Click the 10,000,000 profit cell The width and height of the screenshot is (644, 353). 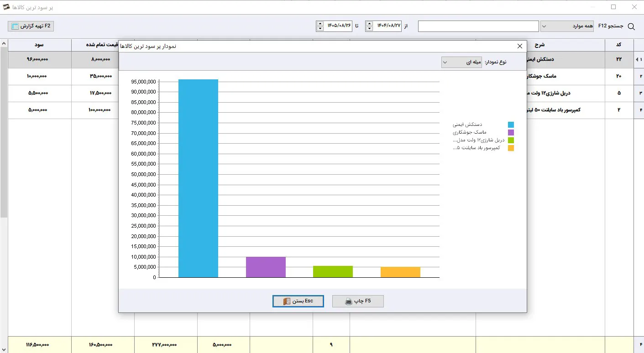[x=40, y=76]
